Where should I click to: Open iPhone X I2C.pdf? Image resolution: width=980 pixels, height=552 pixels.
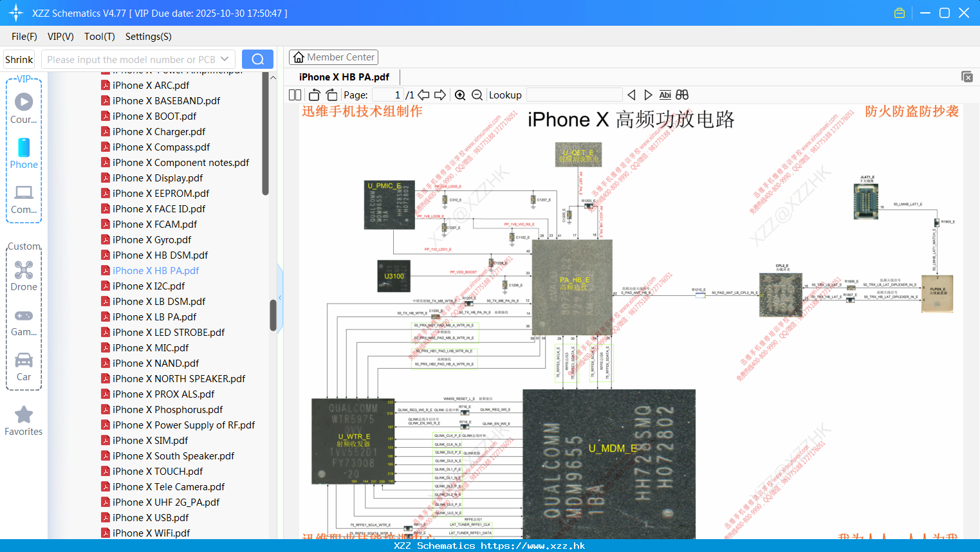click(149, 286)
